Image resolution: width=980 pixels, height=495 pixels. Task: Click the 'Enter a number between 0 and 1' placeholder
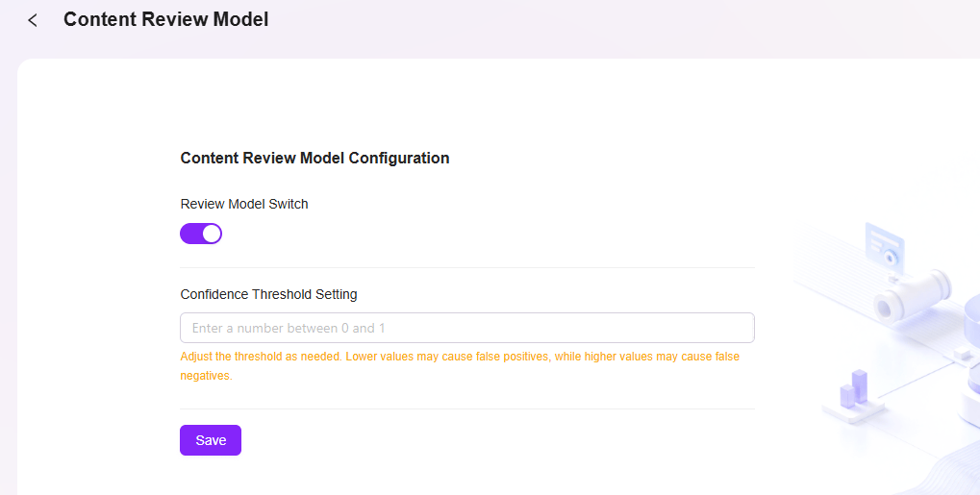(289, 328)
